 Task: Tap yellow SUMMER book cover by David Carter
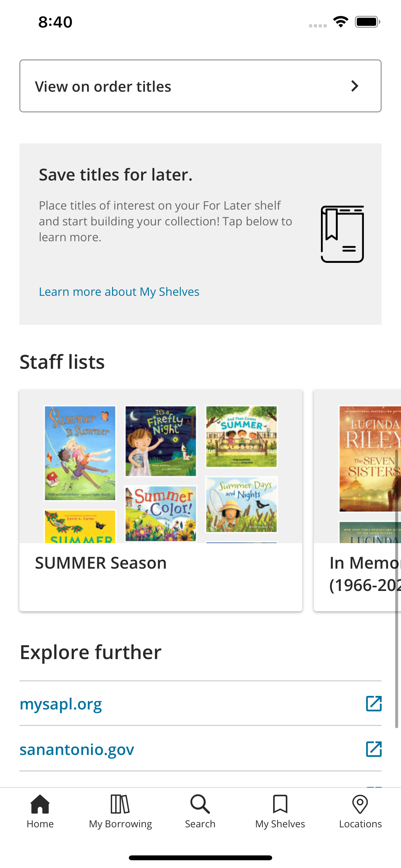coord(80,526)
